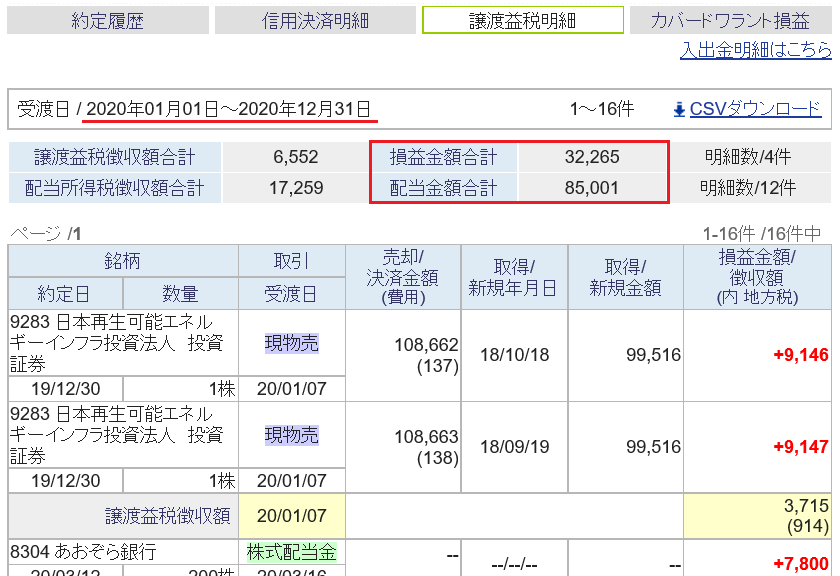Click the 8304 あおぞら銀行 stock name
Viewport: 840px width, 576px height.
(x=83, y=551)
